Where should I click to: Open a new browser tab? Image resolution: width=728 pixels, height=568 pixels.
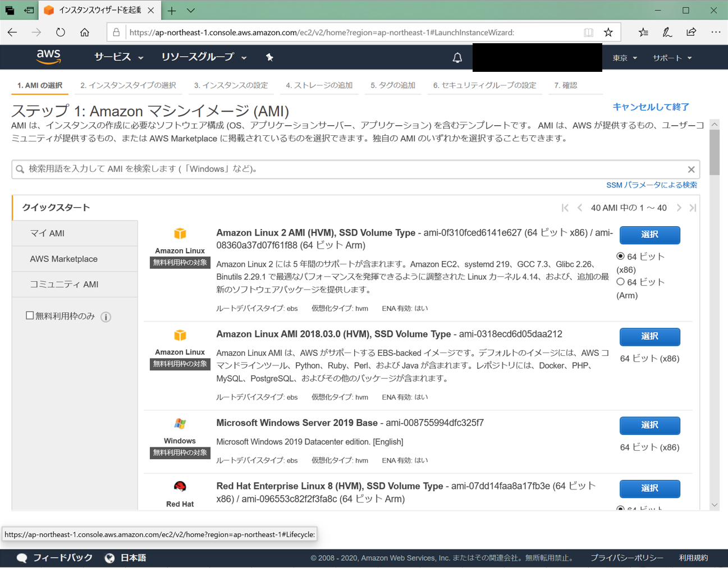coord(172,10)
